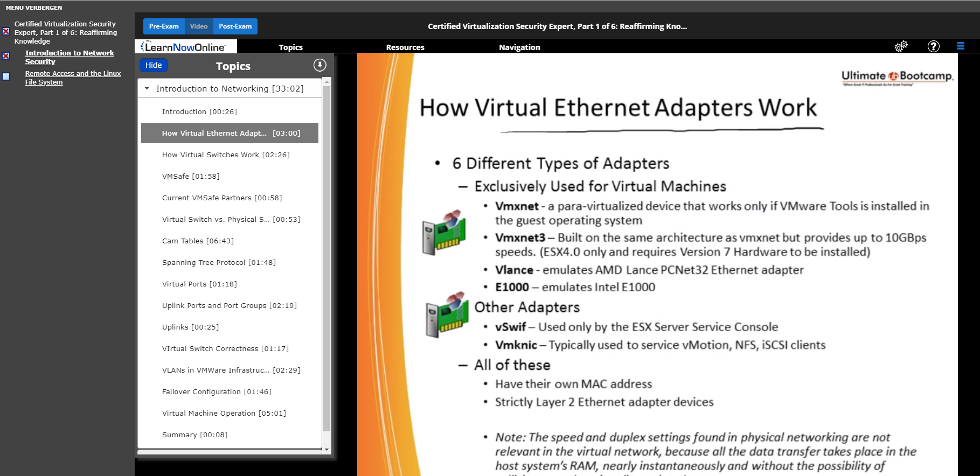The width and height of the screenshot is (980, 476).
Task: Click the Ultimate Bootcamp logo on slide
Action: click(897, 78)
